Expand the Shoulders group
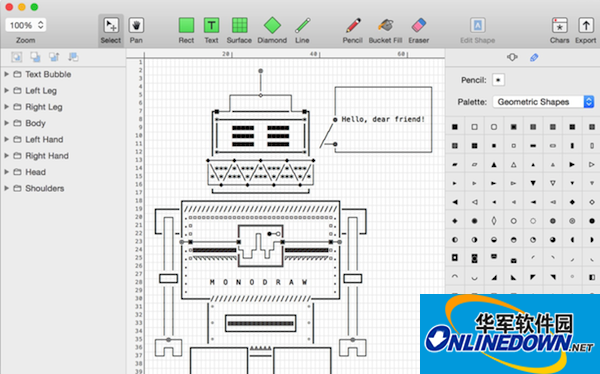The height and width of the screenshot is (374, 600). pos(7,188)
